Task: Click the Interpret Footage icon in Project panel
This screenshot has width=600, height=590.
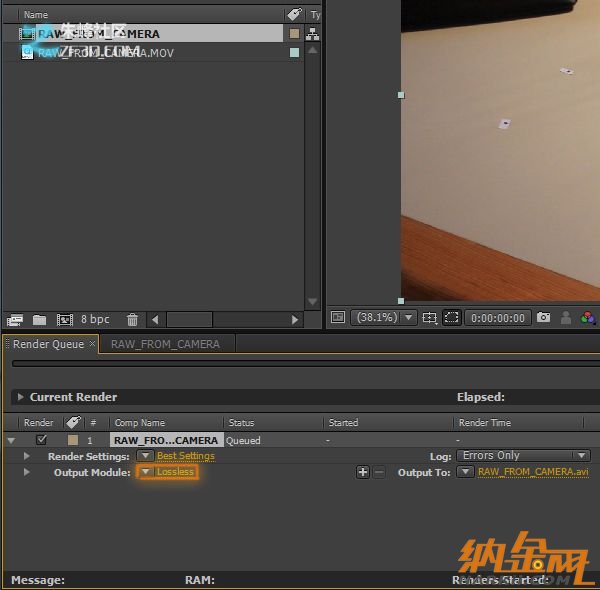Action: pyautogui.click(x=15, y=320)
